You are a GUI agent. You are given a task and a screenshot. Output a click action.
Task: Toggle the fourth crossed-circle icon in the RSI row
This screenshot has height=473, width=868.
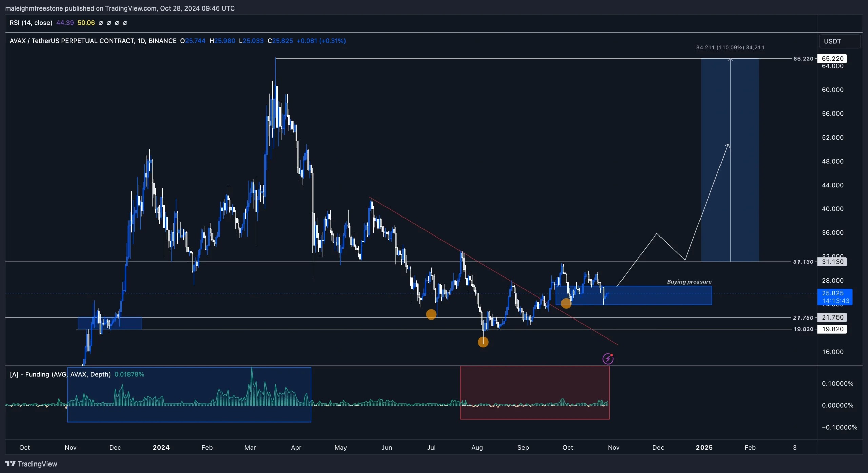click(125, 23)
